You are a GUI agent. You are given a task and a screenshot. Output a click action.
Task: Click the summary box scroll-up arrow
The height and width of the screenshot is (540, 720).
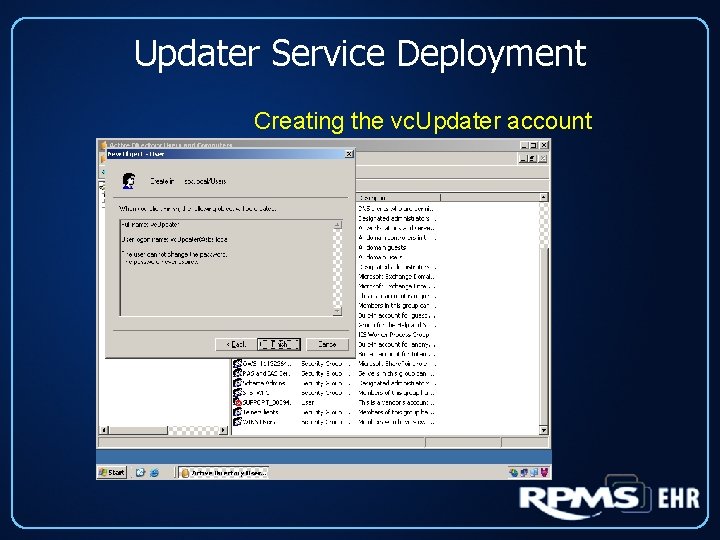click(337, 225)
